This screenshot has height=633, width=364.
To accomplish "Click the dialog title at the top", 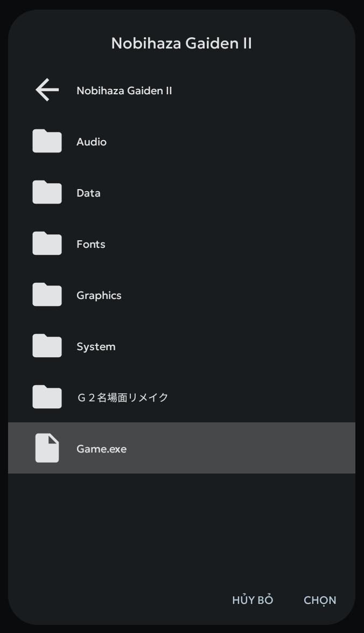I will tap(181, 43).
